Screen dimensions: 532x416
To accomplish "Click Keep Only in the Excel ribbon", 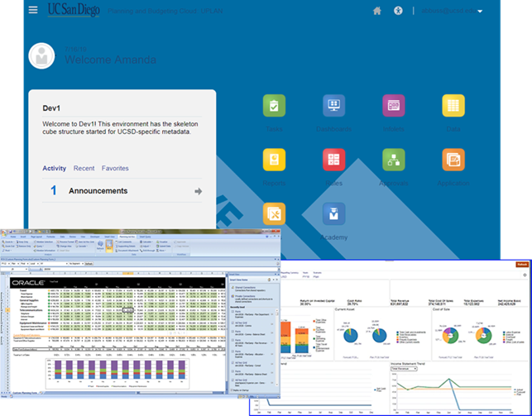I will coord(22,241).
